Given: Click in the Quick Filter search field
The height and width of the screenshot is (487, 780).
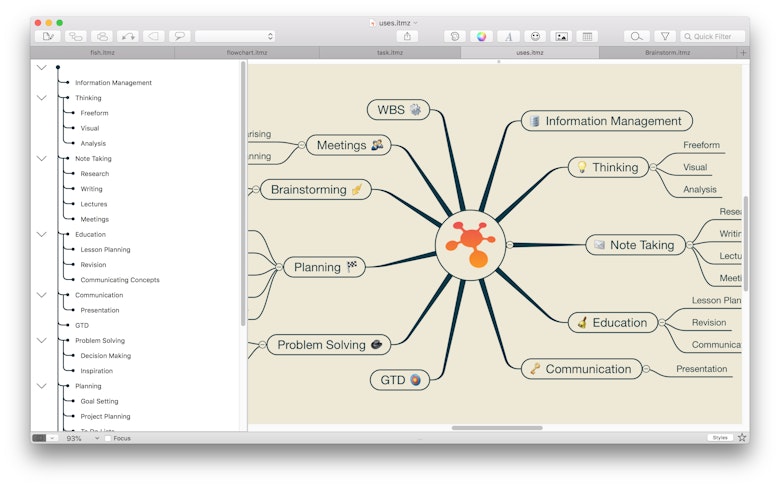Looking at the screenshot, I should point(712,36).
